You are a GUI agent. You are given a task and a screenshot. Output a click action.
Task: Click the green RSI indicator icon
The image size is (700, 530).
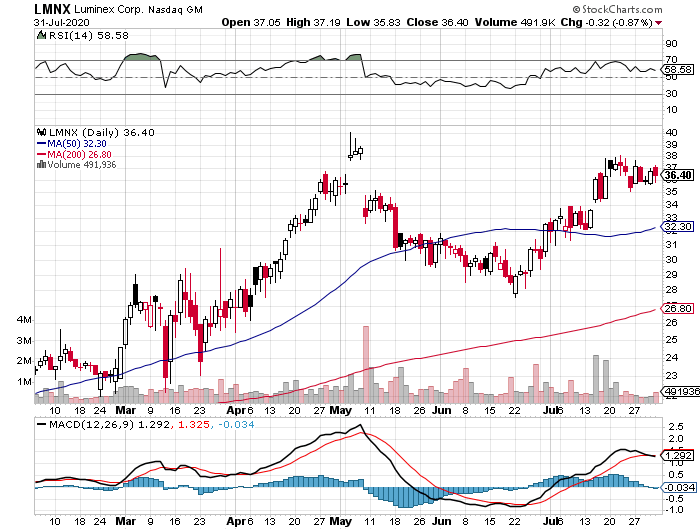[41, 35]
